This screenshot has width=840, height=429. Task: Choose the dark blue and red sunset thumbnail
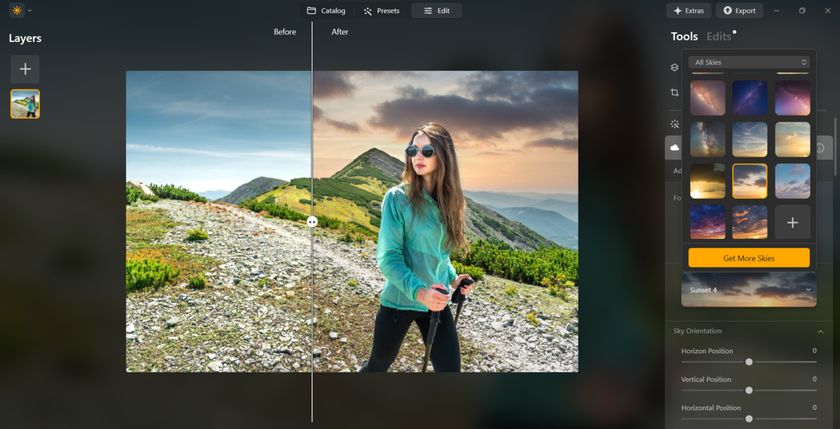[x=708, y=222]
